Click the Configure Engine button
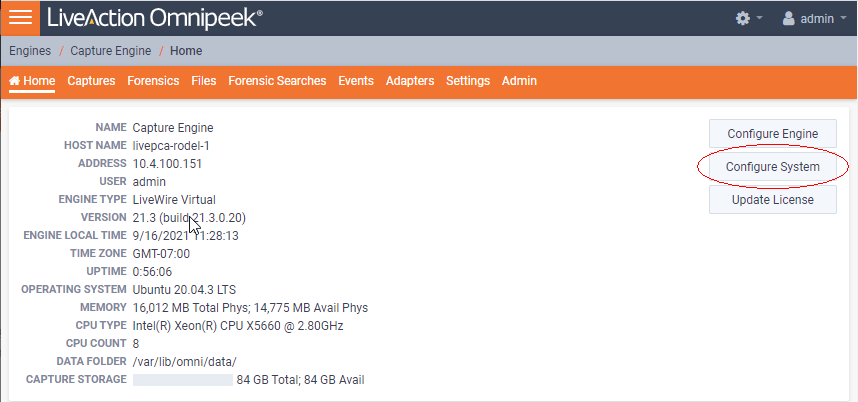858x402 pixels. click(773, 133)
